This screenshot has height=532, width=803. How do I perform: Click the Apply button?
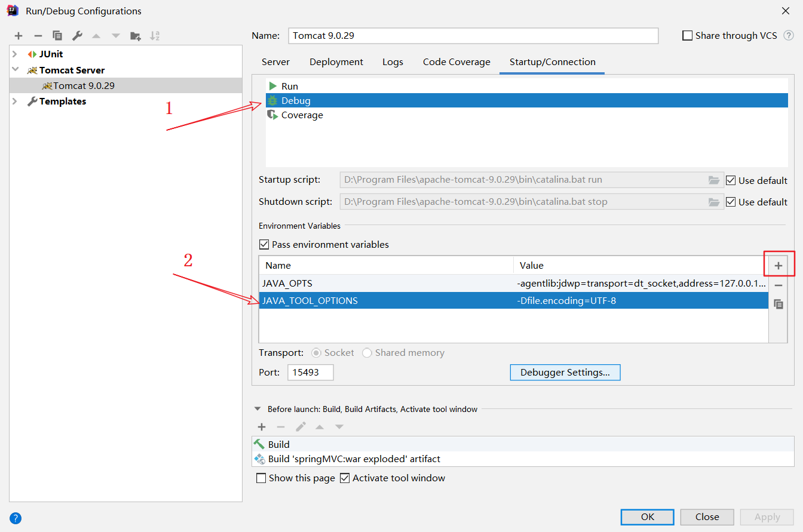[x=767, y=517]
